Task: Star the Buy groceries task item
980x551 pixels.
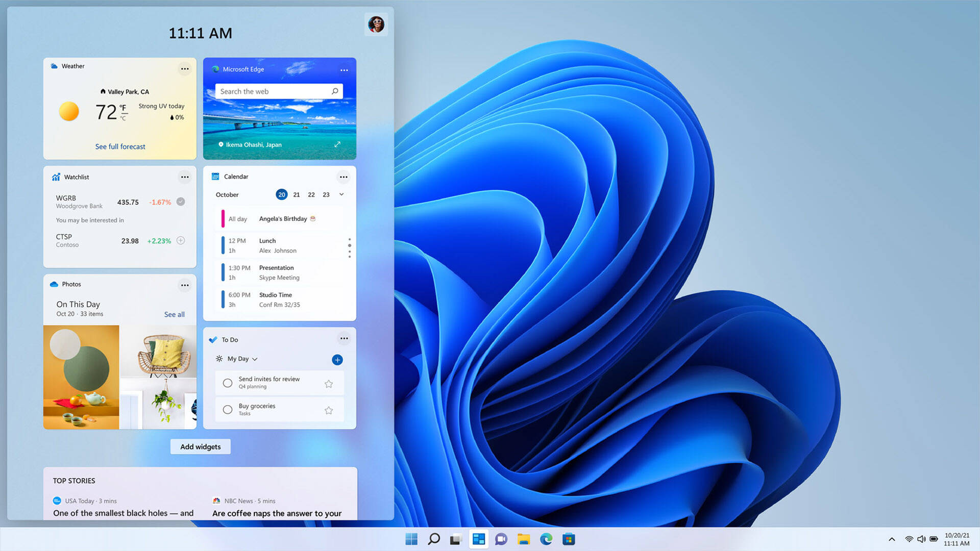Action: [329, 410]
